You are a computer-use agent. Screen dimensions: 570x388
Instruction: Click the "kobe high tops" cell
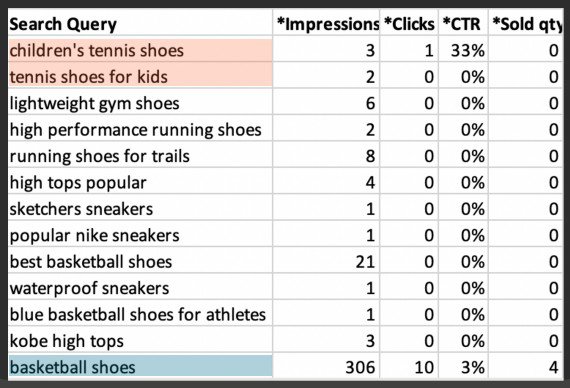point(140,340)
